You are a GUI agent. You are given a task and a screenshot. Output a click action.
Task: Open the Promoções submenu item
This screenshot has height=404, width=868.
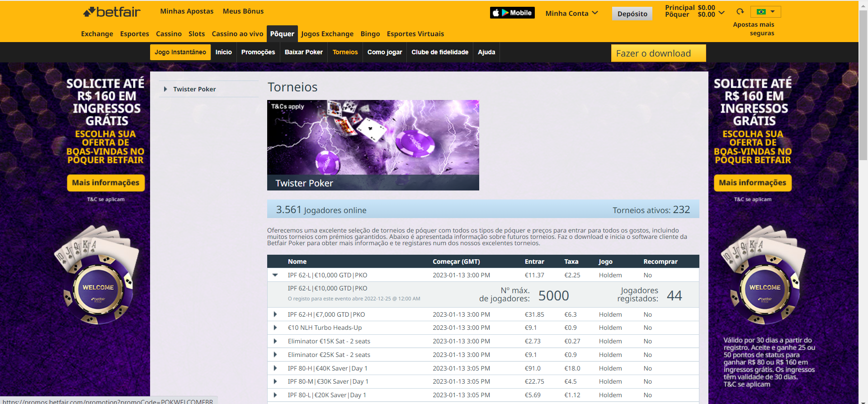pos(258,52)
